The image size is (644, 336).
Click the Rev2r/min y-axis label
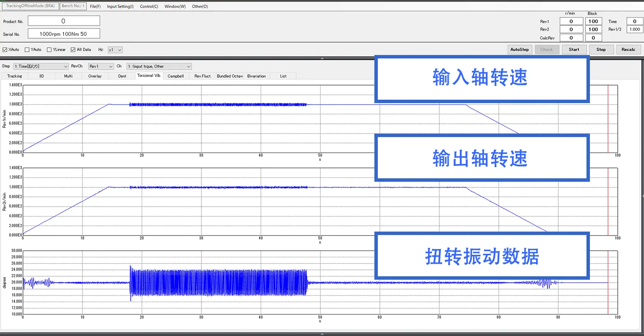(x=4, y=201)
